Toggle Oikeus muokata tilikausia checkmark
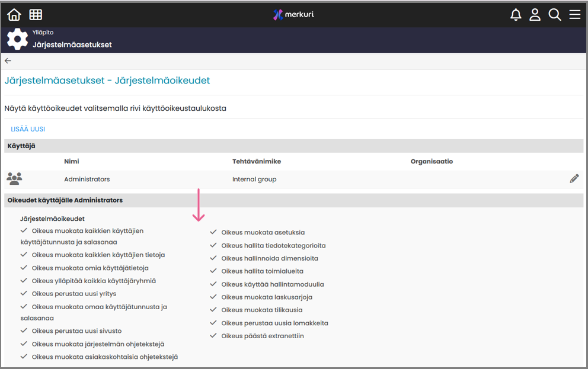The image size is (588, 369). (x=213, y=310)
